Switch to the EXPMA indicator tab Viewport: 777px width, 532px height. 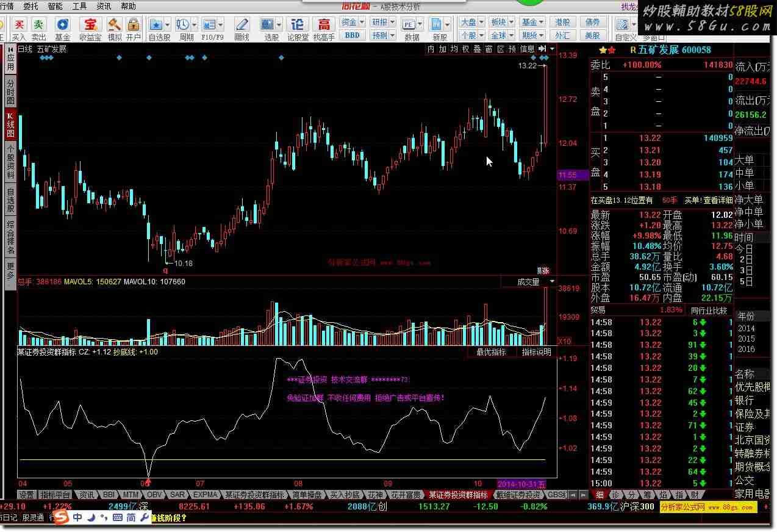[206, 495]
